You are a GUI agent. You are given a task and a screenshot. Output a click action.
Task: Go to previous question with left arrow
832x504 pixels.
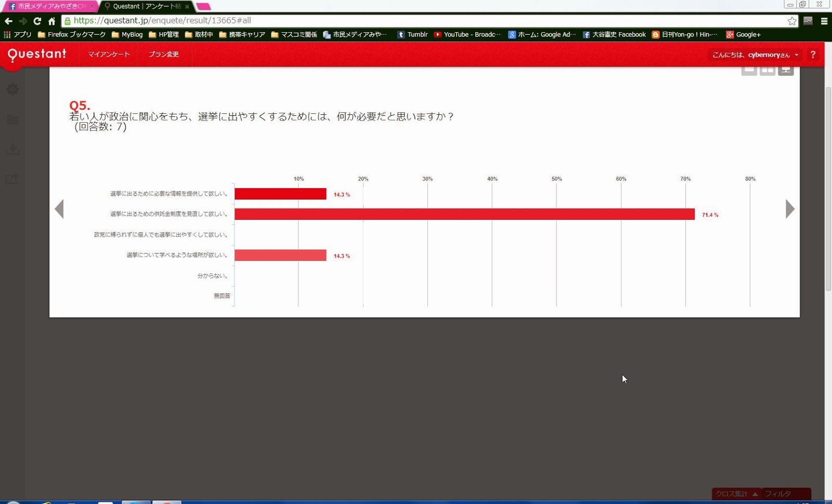pos(59,209)
